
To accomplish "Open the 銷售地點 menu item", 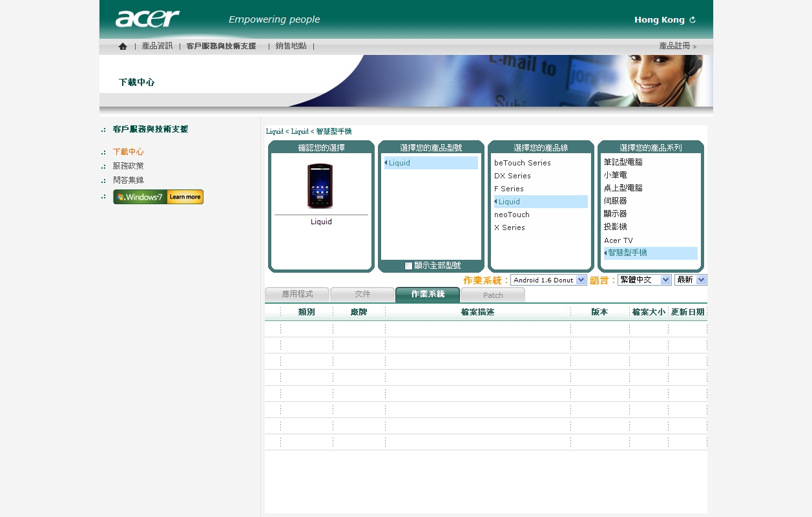I will [x=291, y=46].
